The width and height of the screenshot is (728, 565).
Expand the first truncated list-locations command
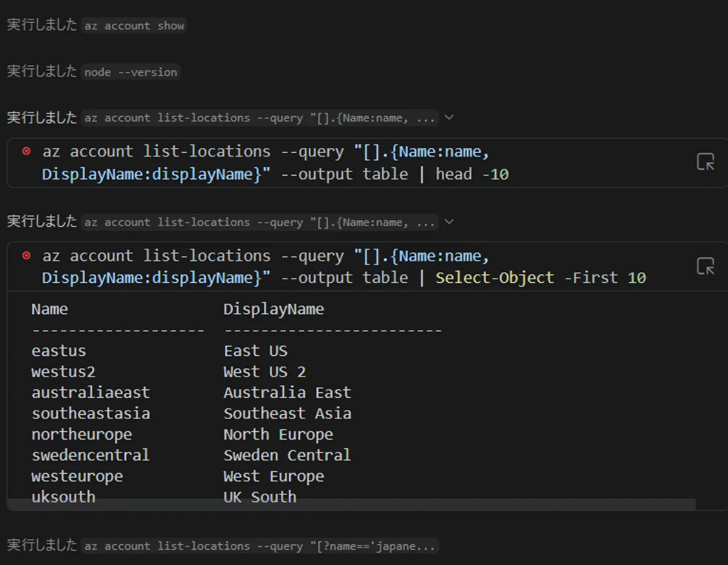(x=449, y=117)
